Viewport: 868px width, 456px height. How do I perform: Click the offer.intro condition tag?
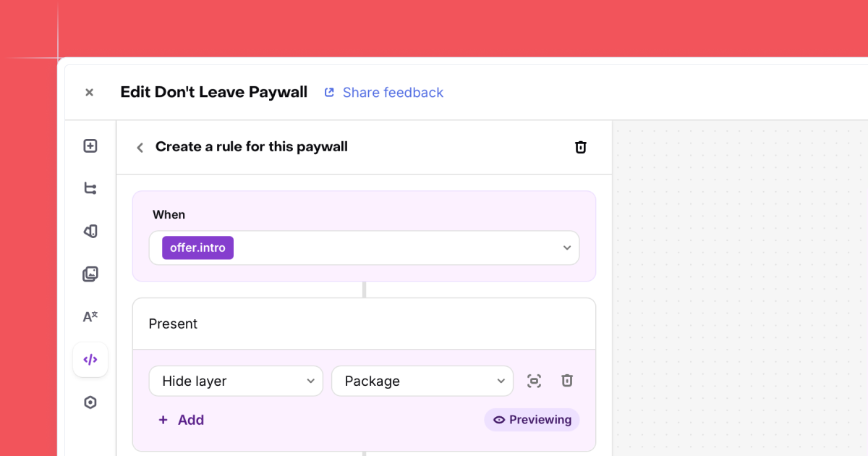(x=197, y=248)
